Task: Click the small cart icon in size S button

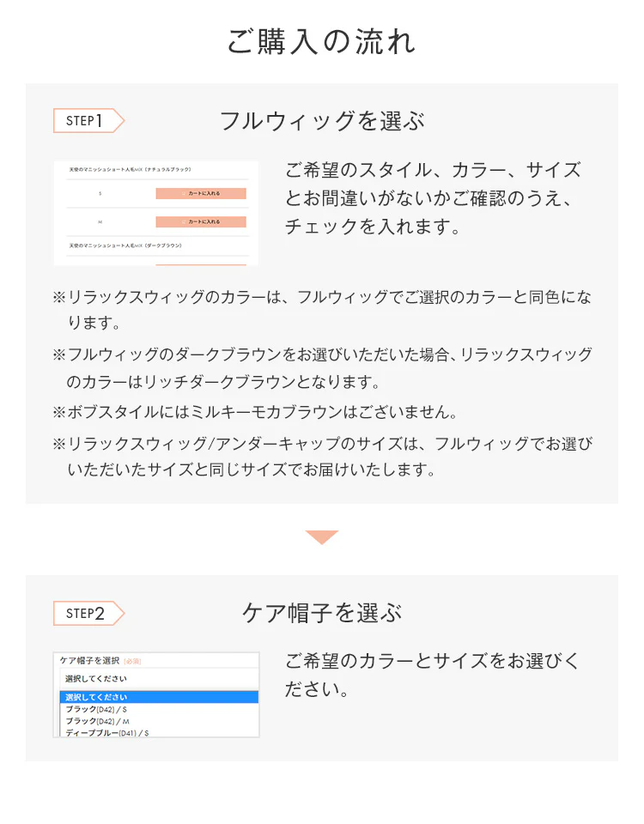Action: (184, 194)
